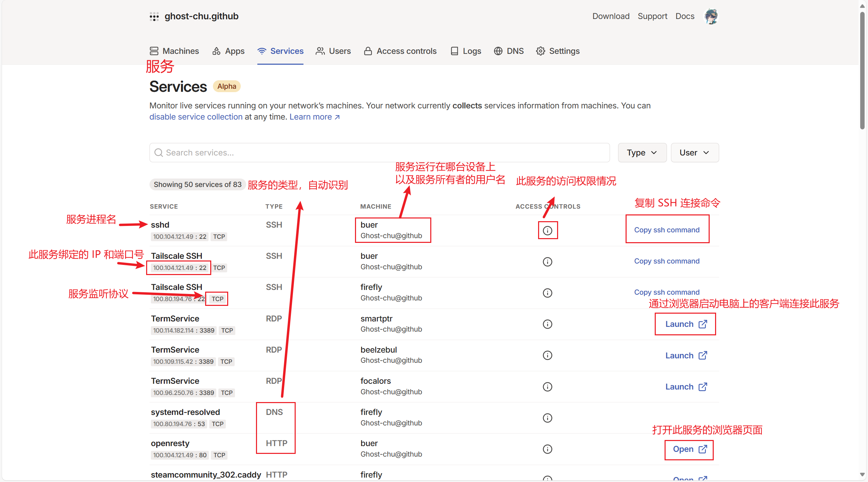Open access controls info for sshd row
Image resolution: width=868 pixels, height=482 pixels.
(547, 231)
